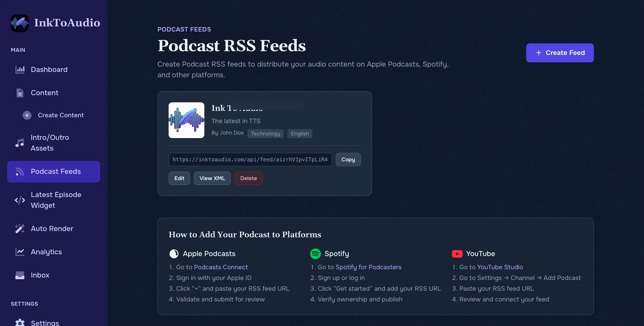Image resolution: width=644 pixels, height=326 pixels.
Task: Click the music note Intro/Outro icon
Action: (20, 143)
